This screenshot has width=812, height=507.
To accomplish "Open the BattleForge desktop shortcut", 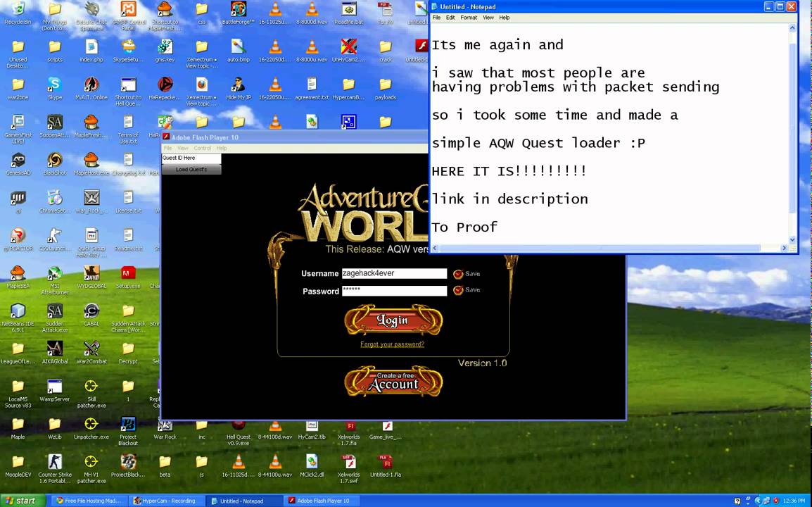I will point(239,9).
